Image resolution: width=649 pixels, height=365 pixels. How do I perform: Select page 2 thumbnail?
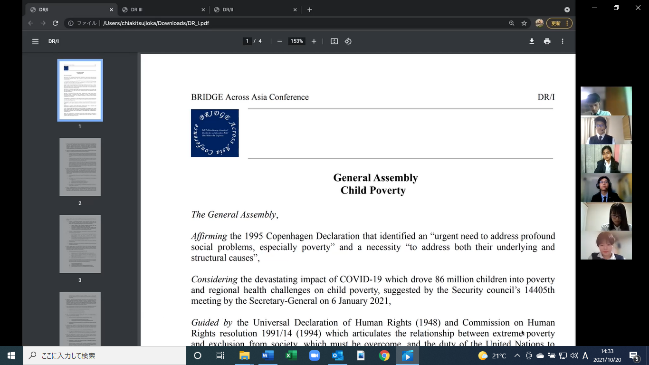coord(80,167)
